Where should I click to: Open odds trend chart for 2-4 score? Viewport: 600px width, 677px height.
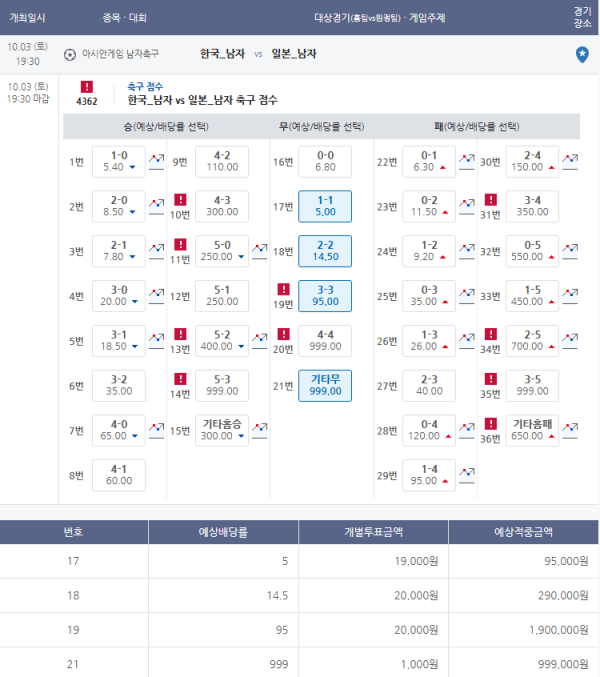(570, 162)
